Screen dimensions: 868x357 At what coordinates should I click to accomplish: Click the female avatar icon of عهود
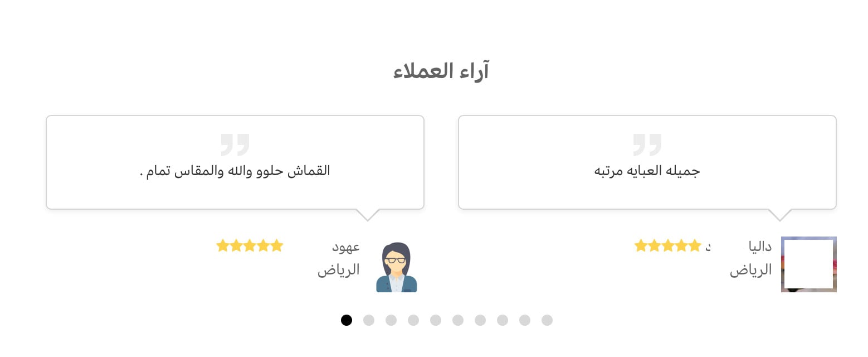[x=397, y=267]
